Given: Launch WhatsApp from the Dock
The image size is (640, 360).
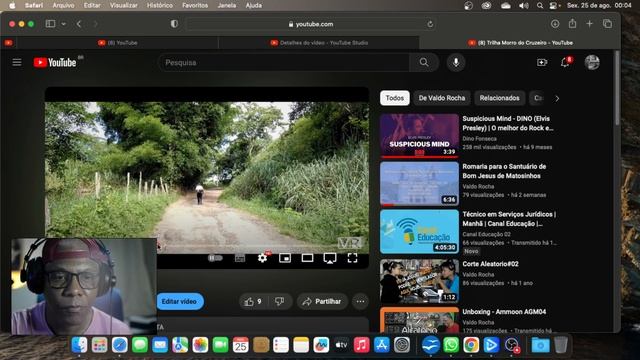Looking at the screenshot, I should [451, 345].
